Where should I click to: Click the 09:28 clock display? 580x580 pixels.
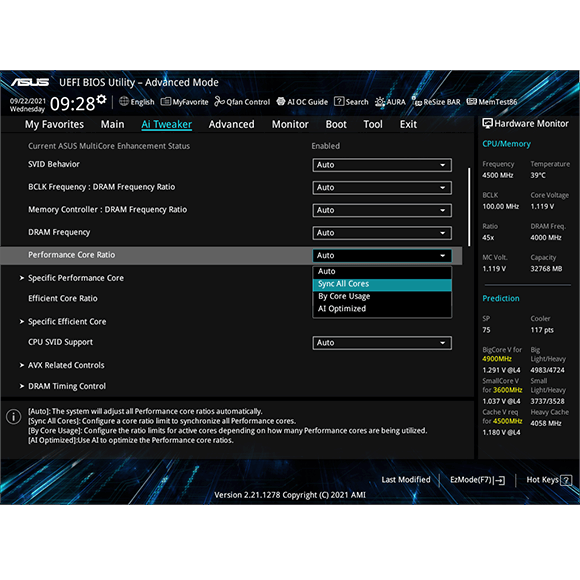(x=72, y=104)
